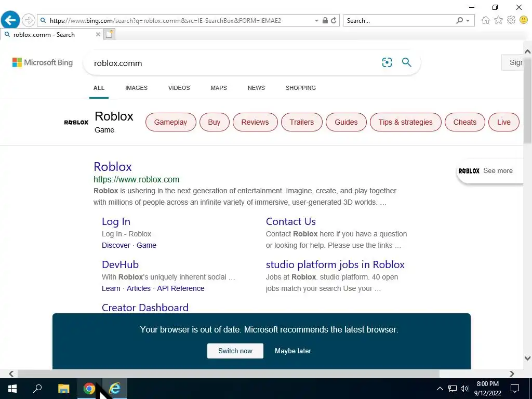
Task: Click the Microsoft Bing logo
Action: click(x=43, y=62)
